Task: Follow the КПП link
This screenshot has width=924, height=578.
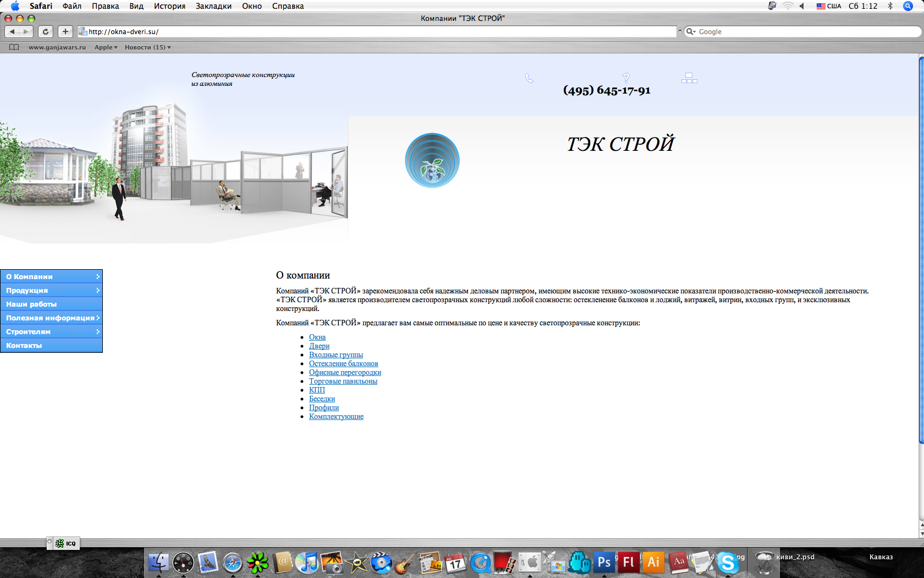Action: [x=317, y=390]
